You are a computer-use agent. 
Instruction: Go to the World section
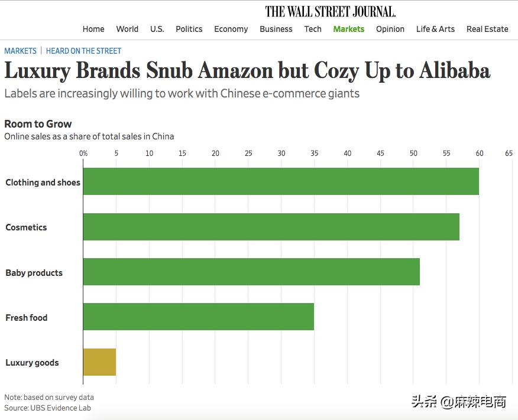[x=127, y=29]
